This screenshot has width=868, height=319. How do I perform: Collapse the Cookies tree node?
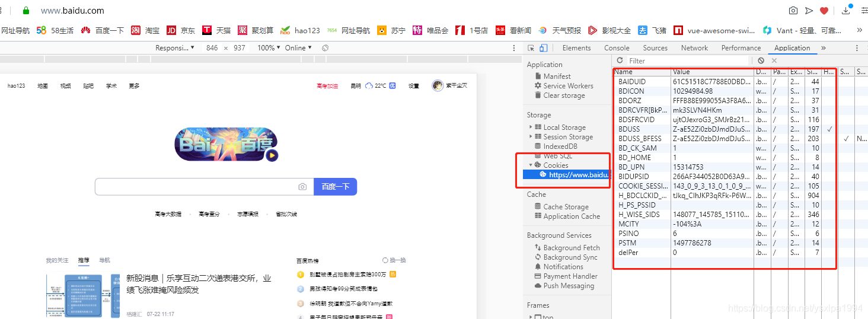[x=531, y=165]
